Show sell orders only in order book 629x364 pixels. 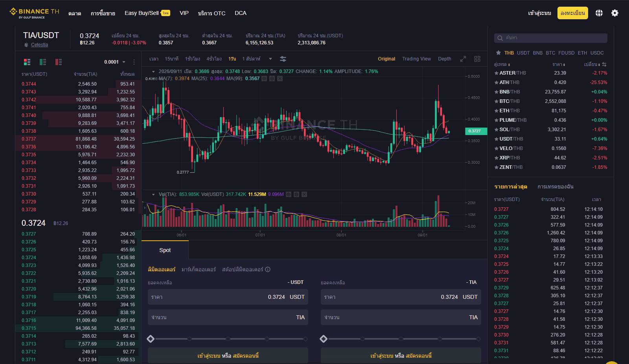pos(59,62)
